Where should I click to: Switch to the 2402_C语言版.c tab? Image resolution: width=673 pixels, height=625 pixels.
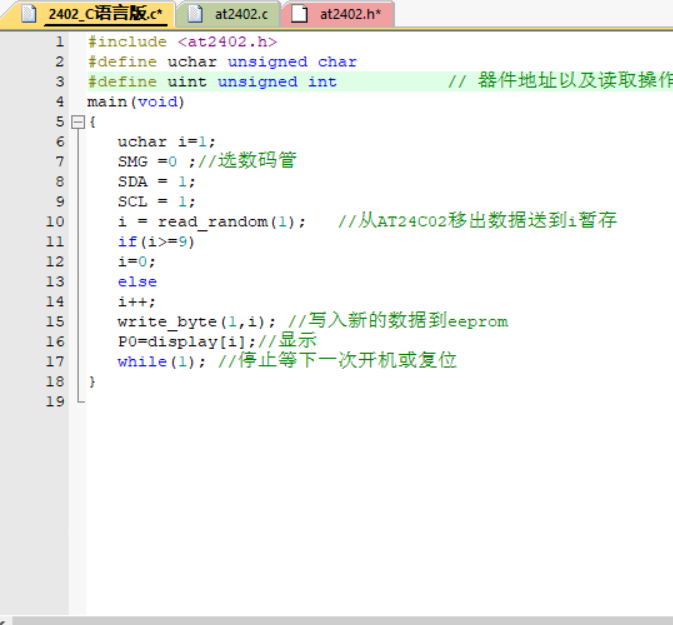point(90,15)
